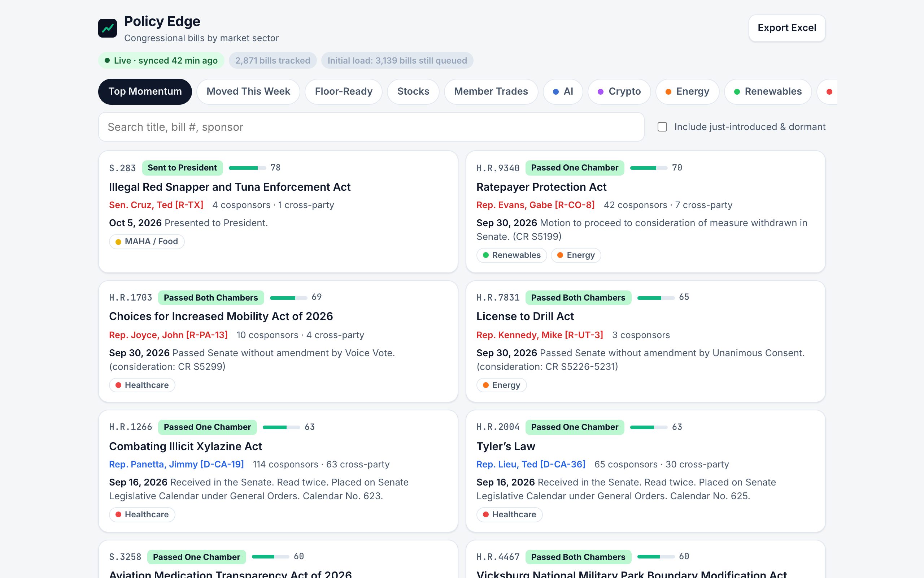Viewport: 924px width, 578px height.
Task: Click the MAHA / Food tag
Action: [147, 242]
